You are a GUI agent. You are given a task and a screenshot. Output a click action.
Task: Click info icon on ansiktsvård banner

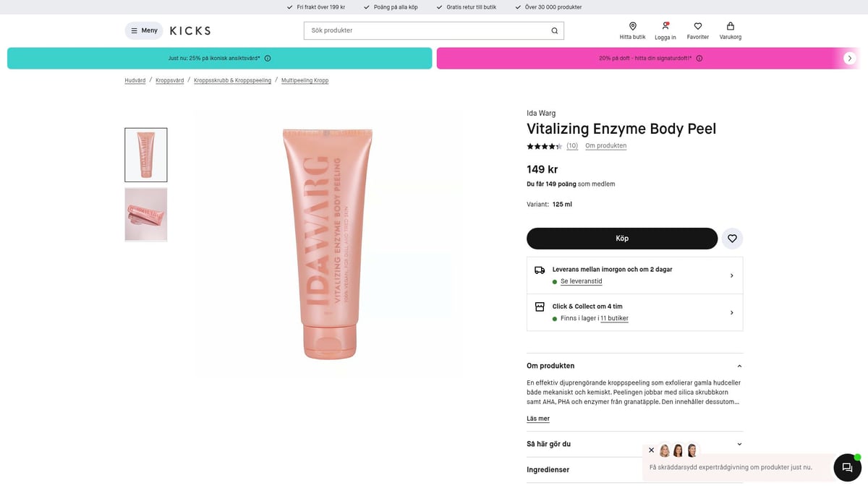pos(268,59)
